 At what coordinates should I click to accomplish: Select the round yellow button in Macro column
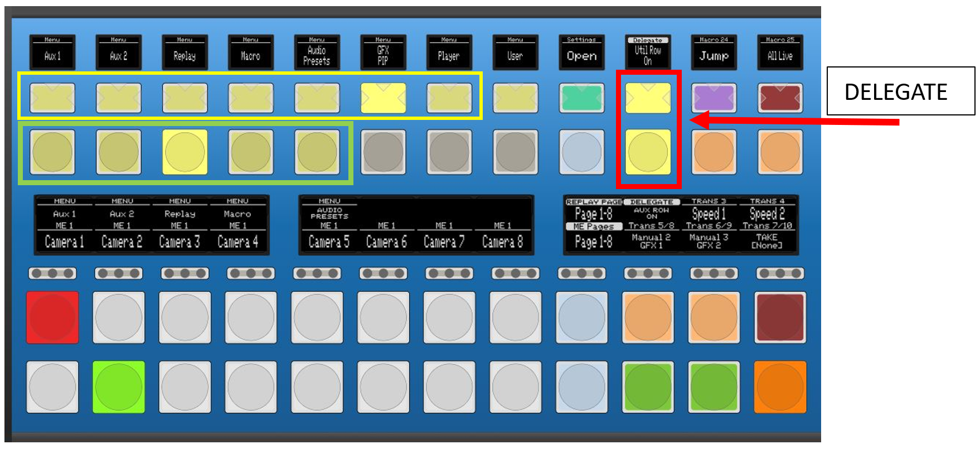click(x=251, y=152)
